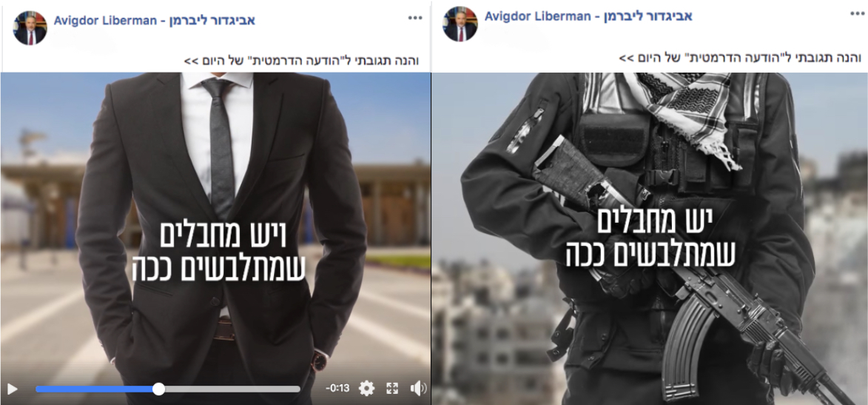Seek within the blue played portion of progress bar
This screenshot has height=405, width=868.
pyautogui.click(x=94, y=389)
